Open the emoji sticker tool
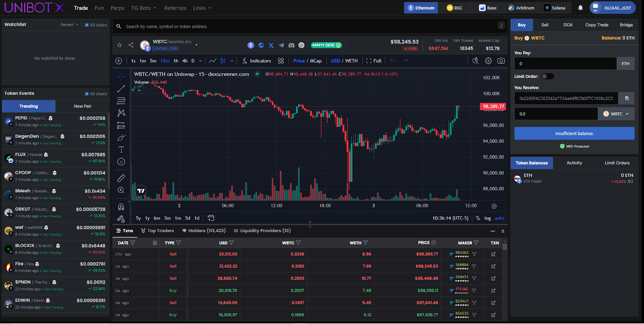 point(121,162)
